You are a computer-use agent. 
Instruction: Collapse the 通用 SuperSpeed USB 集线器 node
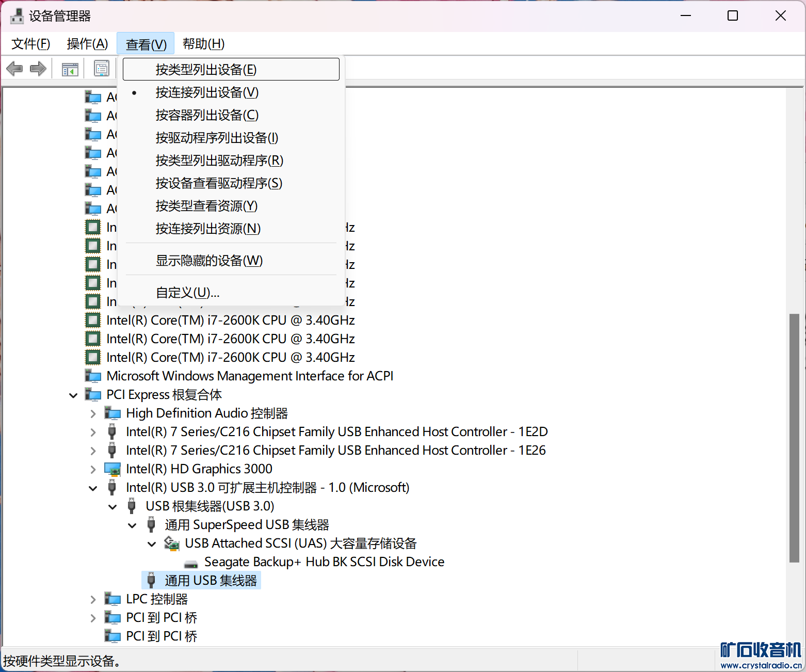pos(132,525)
